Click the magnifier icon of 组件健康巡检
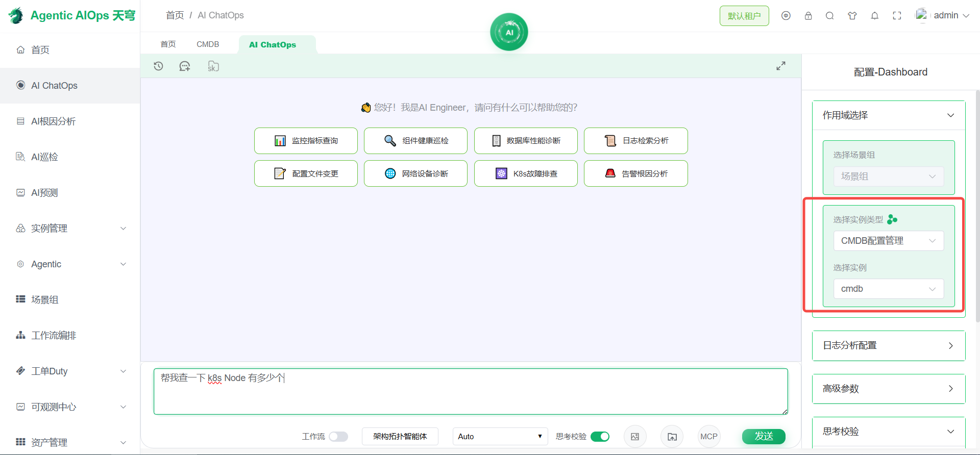This screenshot has width=980, height=455. [390, 141]
